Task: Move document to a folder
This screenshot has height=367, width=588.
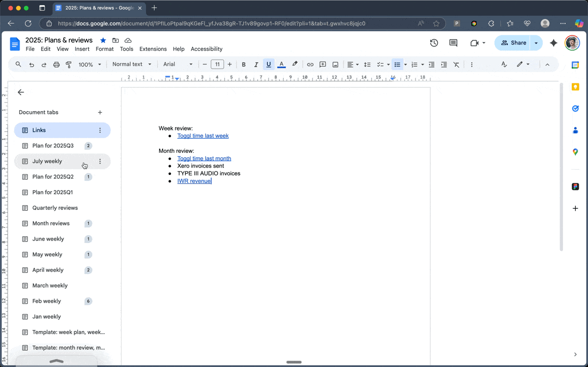Action: (x=116, y=40)
